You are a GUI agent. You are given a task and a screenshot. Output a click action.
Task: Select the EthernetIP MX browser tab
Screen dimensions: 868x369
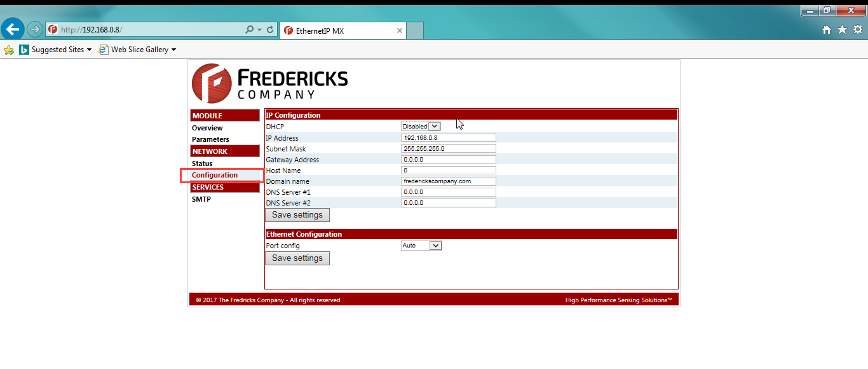coord(343,31)
